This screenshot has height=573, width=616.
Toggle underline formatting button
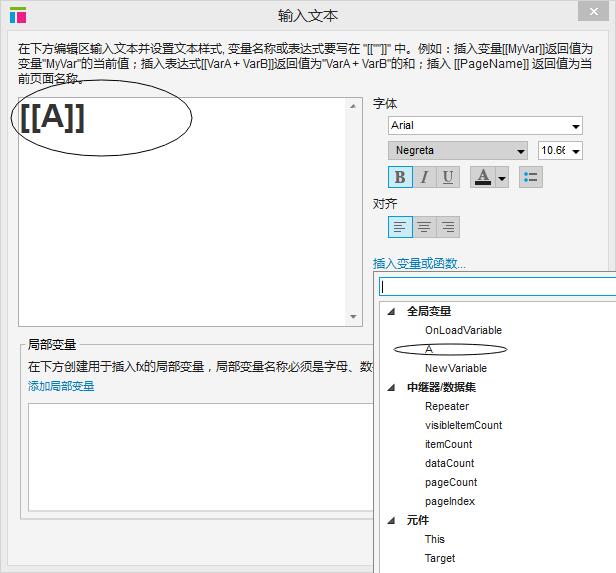[x=448, y=177]
